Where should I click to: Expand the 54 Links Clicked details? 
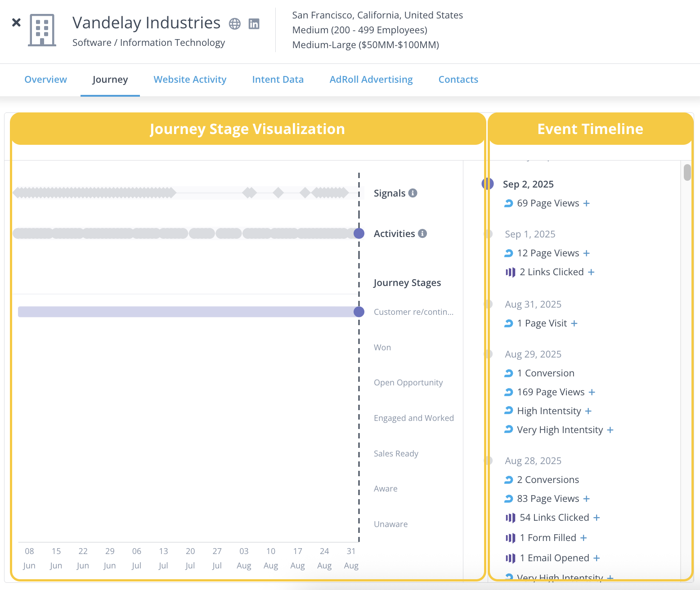pos(597,518)
